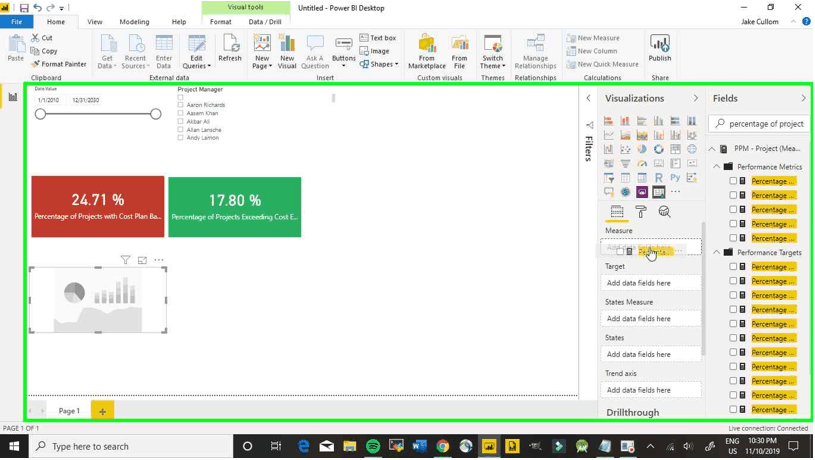The image size is (815, 460).
Task: Click the Fields search box
Action: [759, 124]
